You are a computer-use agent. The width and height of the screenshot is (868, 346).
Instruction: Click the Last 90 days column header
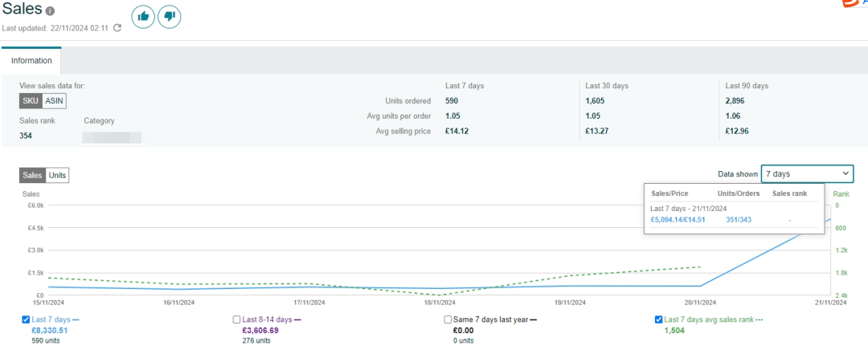point(747,86)
